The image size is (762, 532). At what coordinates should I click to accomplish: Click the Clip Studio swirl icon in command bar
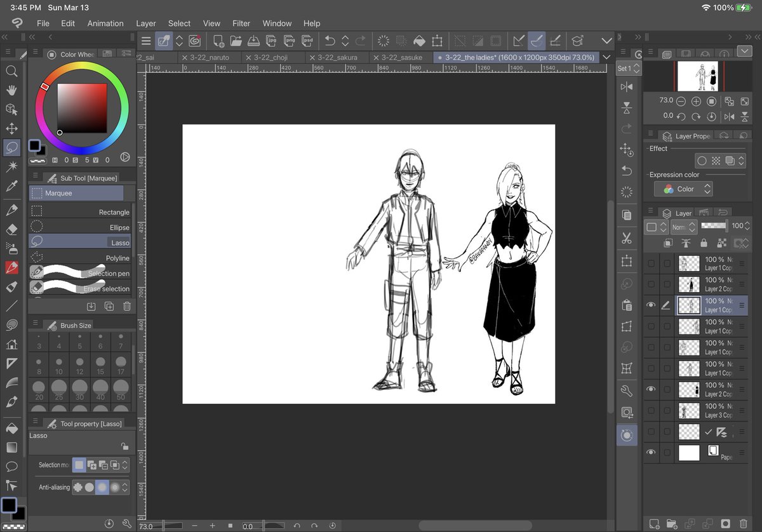click(x=194, y=41)
